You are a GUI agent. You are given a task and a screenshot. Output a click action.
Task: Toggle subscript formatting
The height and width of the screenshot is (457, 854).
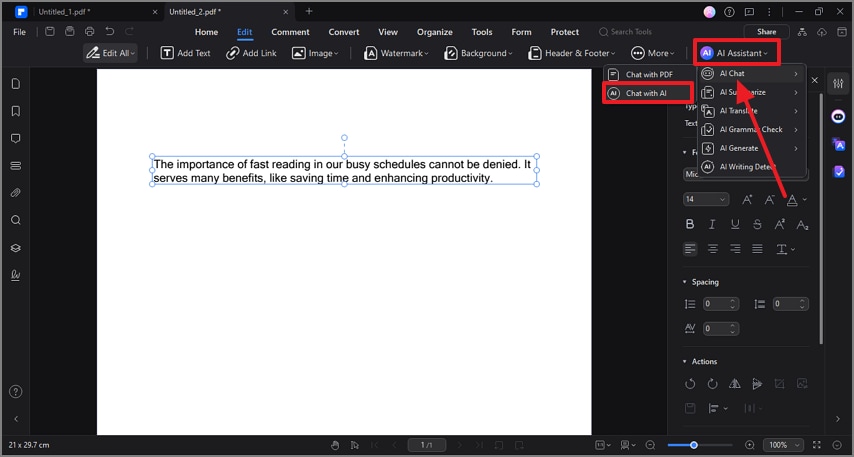[802, 224]
